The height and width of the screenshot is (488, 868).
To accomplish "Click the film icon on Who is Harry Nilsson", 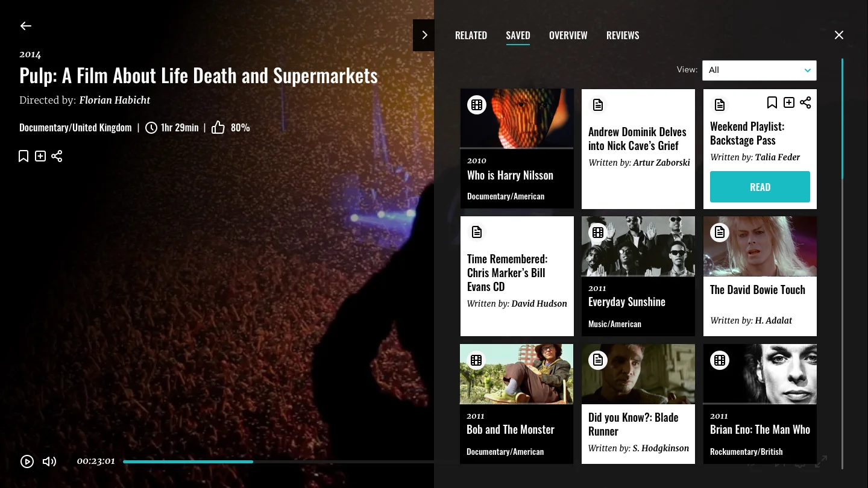I will (477, 104).
